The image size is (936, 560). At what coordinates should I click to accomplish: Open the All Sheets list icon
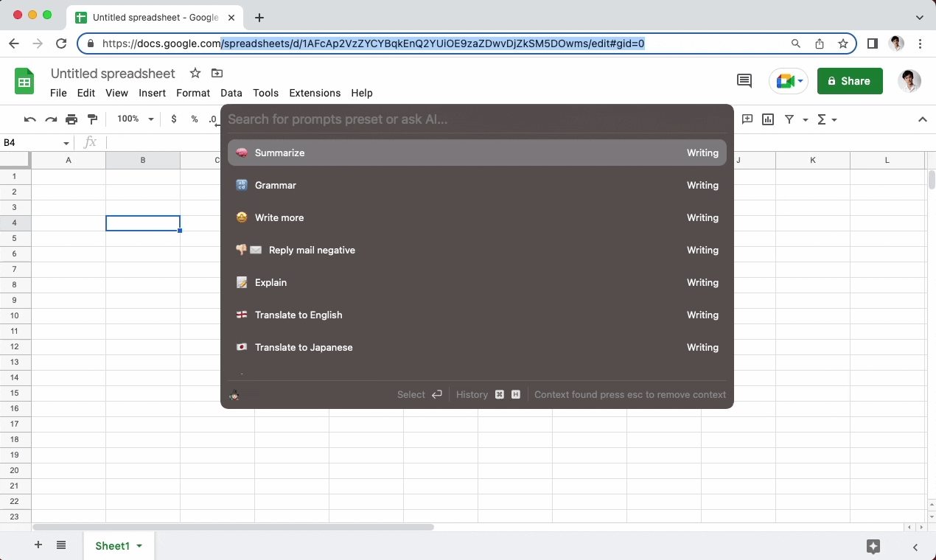click(61, 545)
